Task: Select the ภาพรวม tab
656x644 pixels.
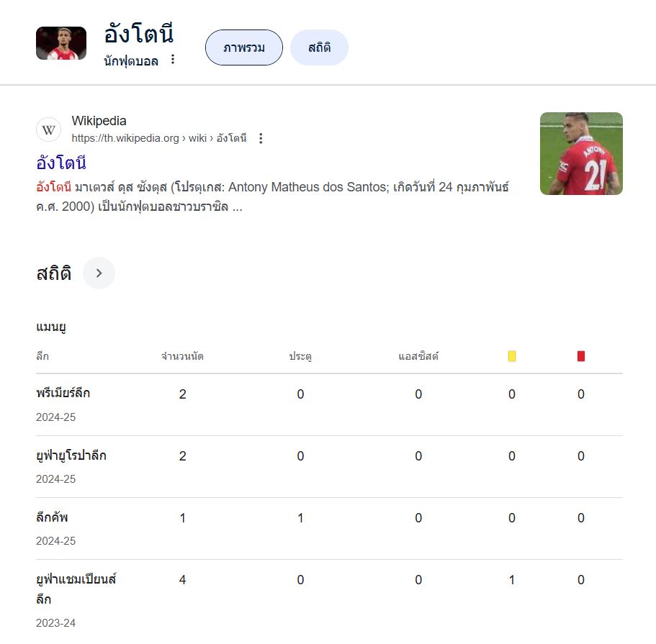Action: (x=244, y=47)
